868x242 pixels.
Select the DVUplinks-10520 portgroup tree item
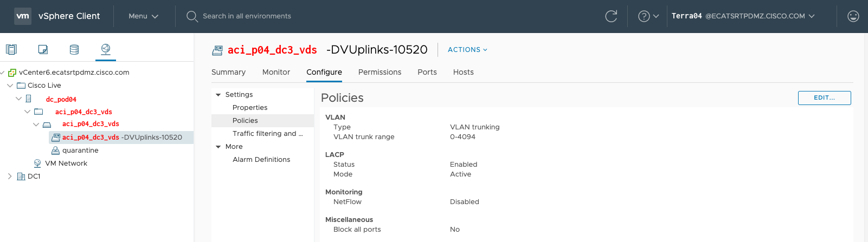(x=121, y=138)
